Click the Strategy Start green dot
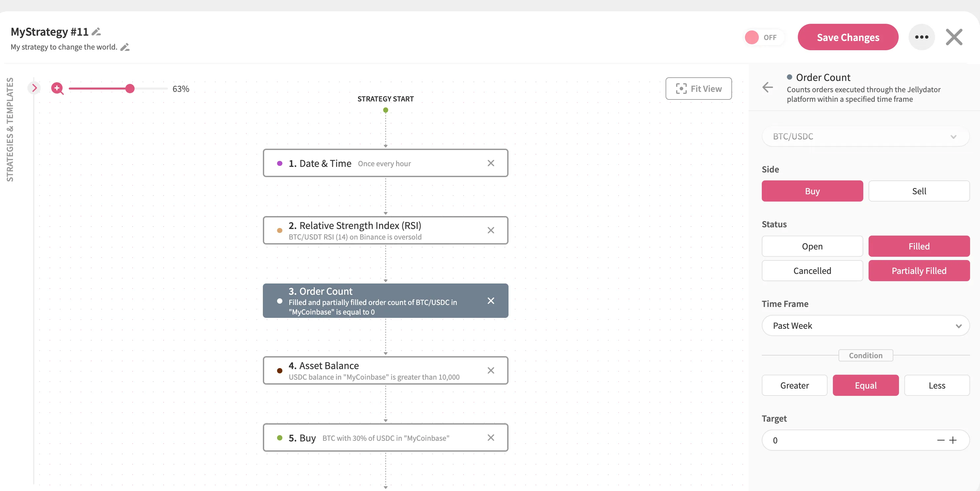The width and height of the screenshot is (980, 491). (x=386, y=110)
